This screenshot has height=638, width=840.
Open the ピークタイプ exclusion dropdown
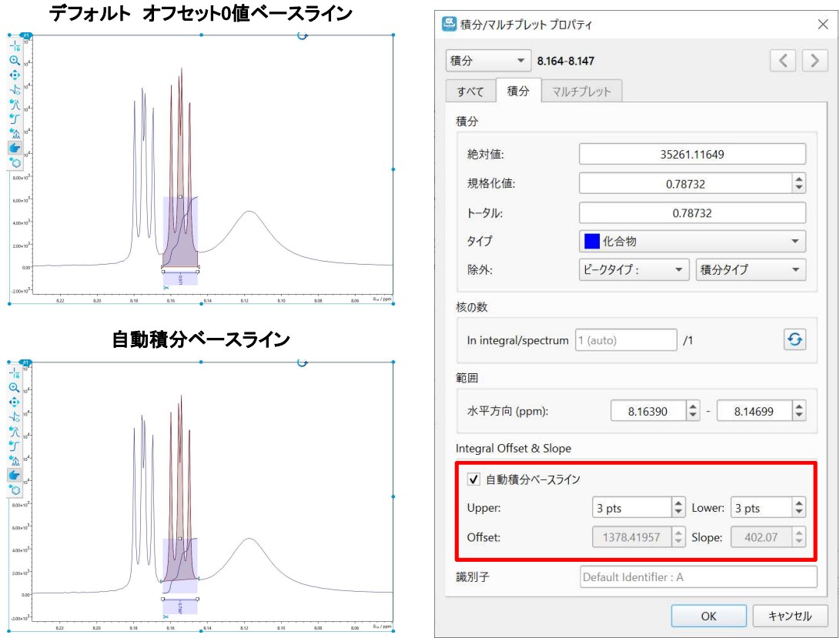click(x=633, y=269)
